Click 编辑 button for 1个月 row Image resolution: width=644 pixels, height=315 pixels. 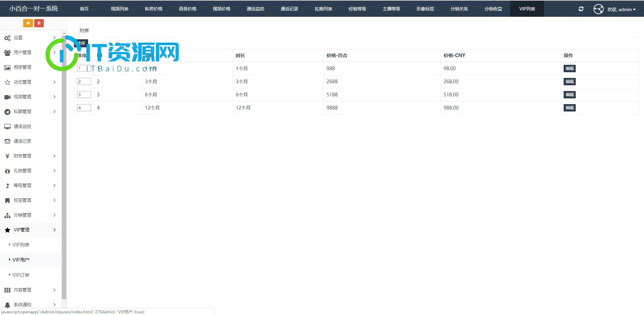click(570, 69)
